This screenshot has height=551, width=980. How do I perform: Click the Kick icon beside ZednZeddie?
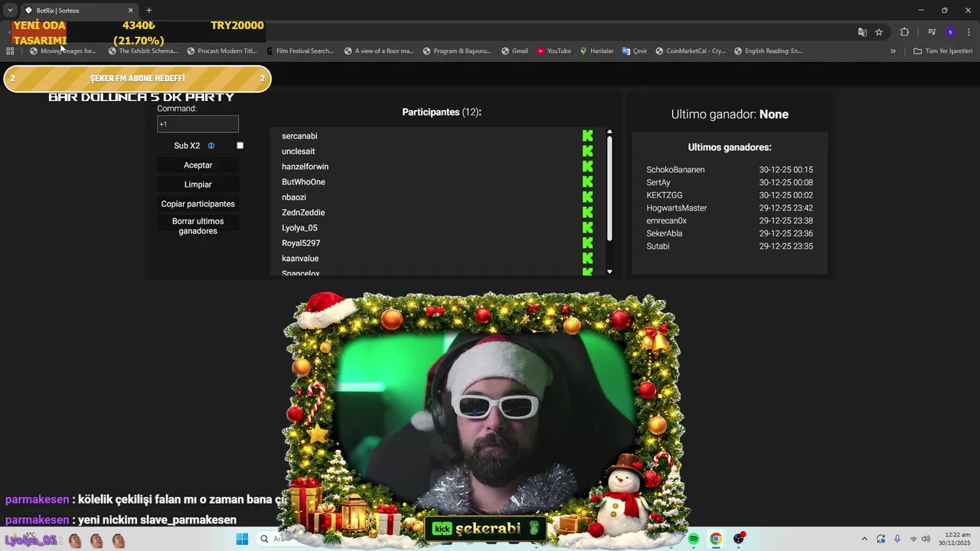pos(587,213)
